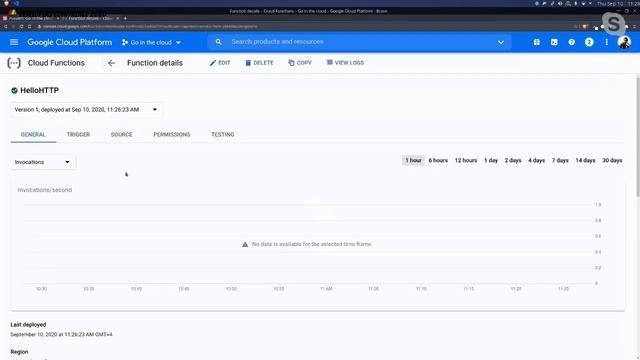Open the 'Go in the cloud' project selector
The height and width of the screenshot is (360, 640).
coord(151,42)
